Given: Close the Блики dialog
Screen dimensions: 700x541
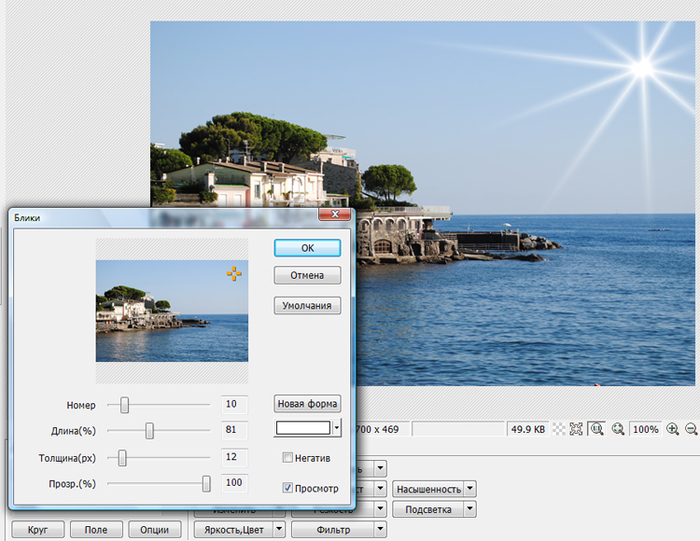Looking at the screenshot, I should [334, 214].
